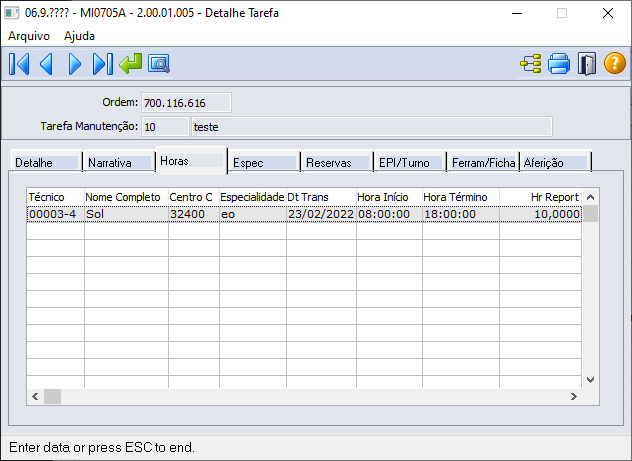The height and width of the screenshot is (461, 632).
Task: Switch to the Detalhe tab
Action: 47,162
